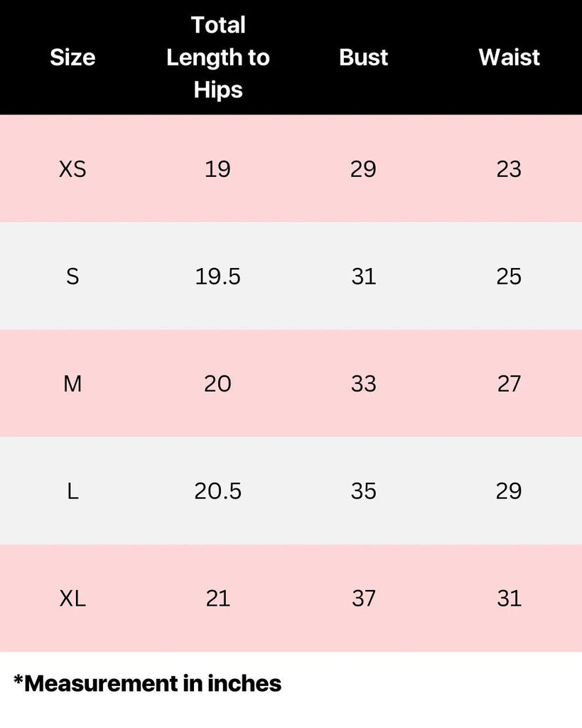
Task: Click the bust value 33 for M
Action: pyautogui.click(x=364, y=384)
